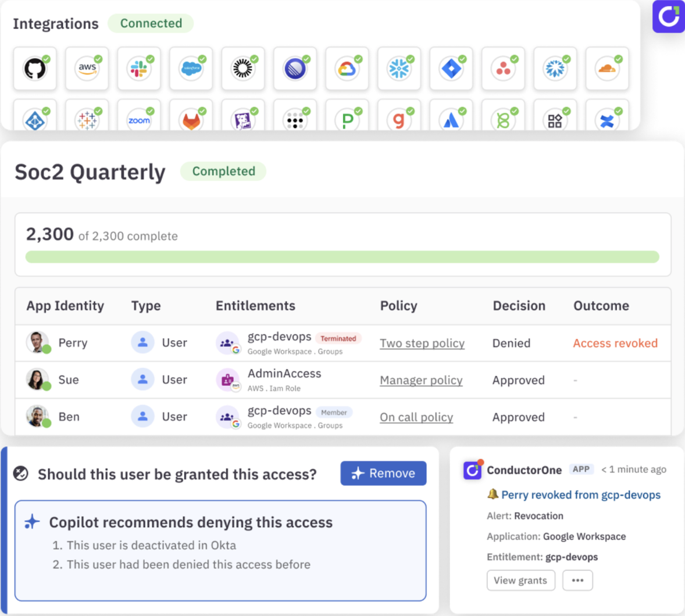This screenshot has height=616, width=685.
Task: Click 'This user is deactivated in Okta'
Action: [x=151, y=545]
